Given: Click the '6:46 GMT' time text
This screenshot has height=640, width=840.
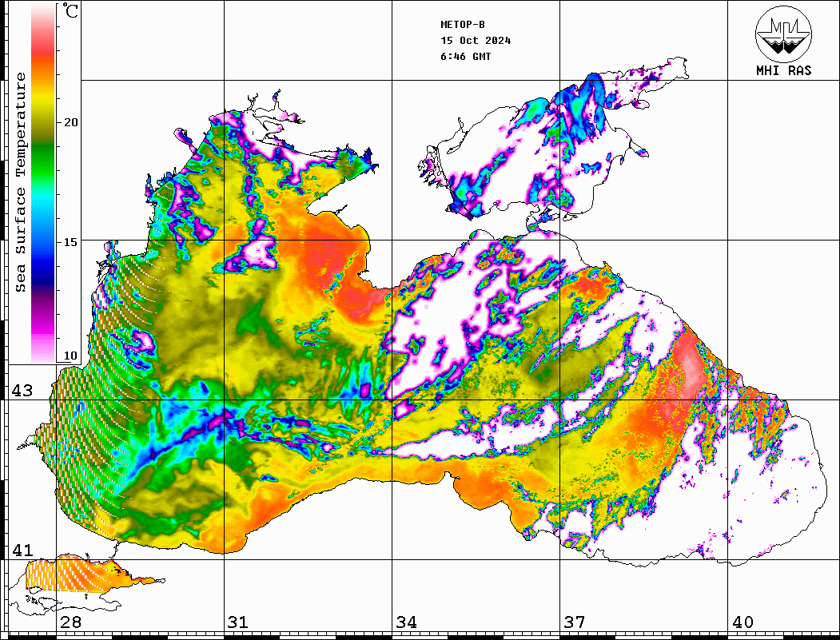Looking at the screenshot, I should (465, 57).
